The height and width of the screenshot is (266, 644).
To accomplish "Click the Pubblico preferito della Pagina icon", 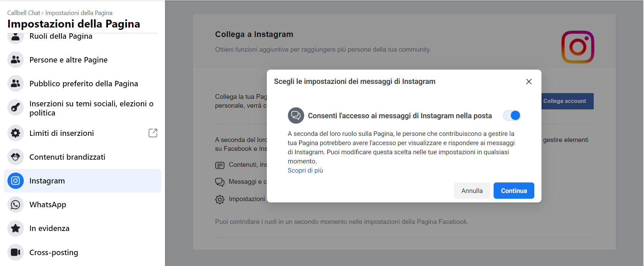I will (x=16, y=84).
